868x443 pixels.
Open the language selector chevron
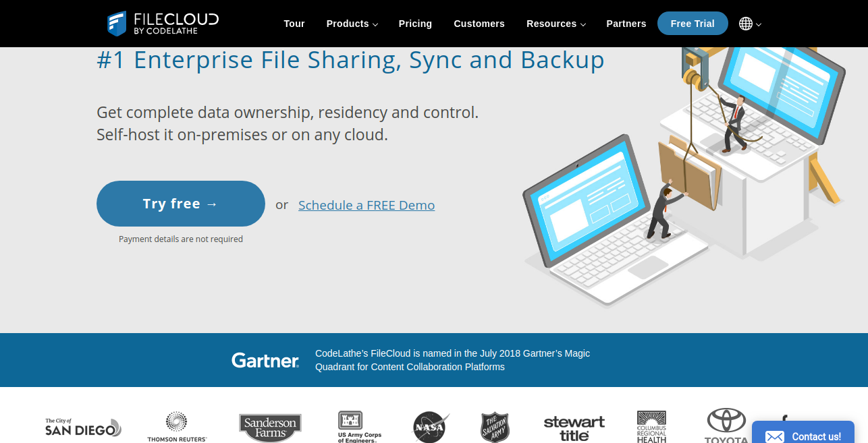pyautogui.click(x=758, y=24)
